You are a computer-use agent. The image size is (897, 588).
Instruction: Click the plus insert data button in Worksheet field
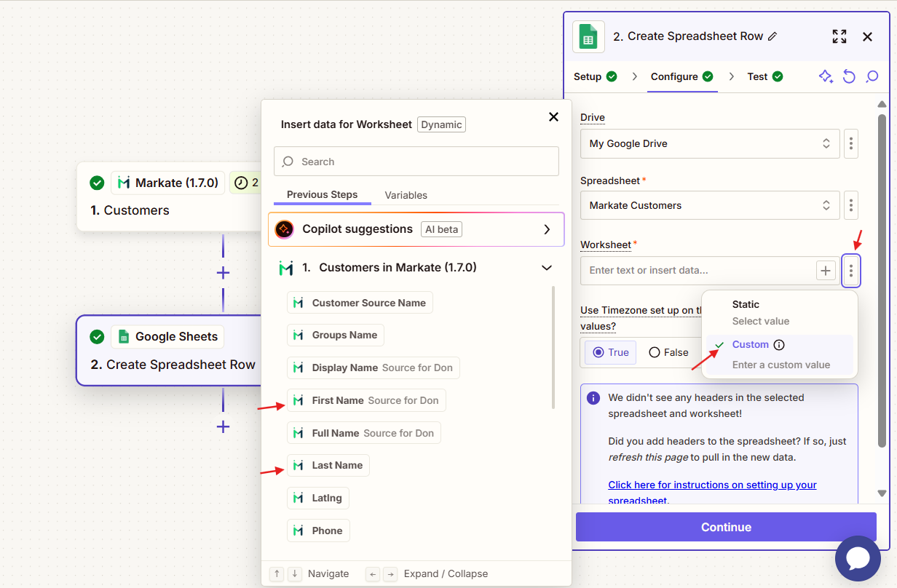pos(826,271)
